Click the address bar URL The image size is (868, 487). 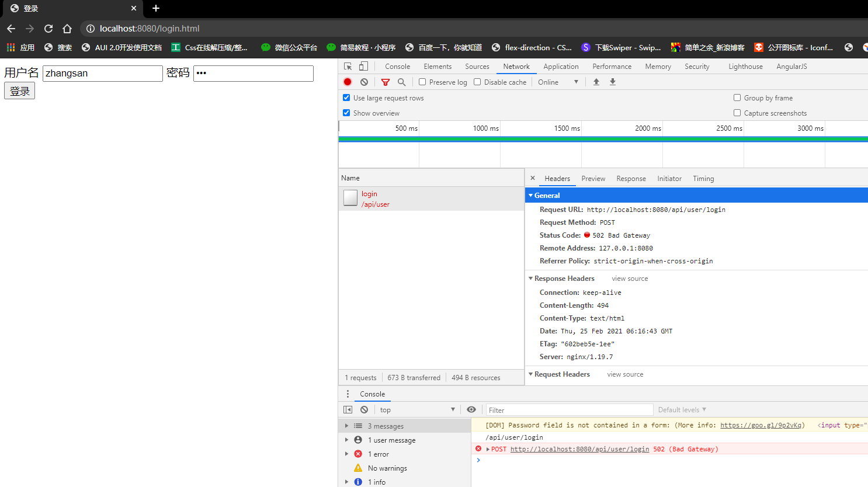[150, 29]
